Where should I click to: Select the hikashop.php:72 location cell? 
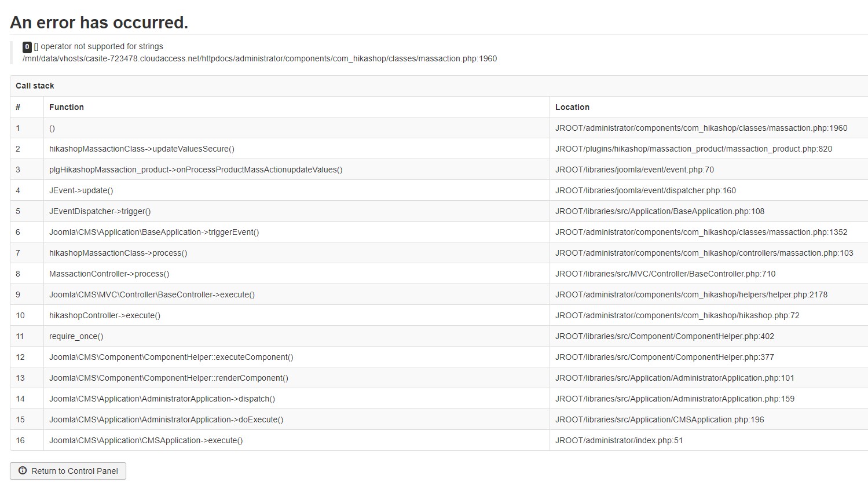677,315
